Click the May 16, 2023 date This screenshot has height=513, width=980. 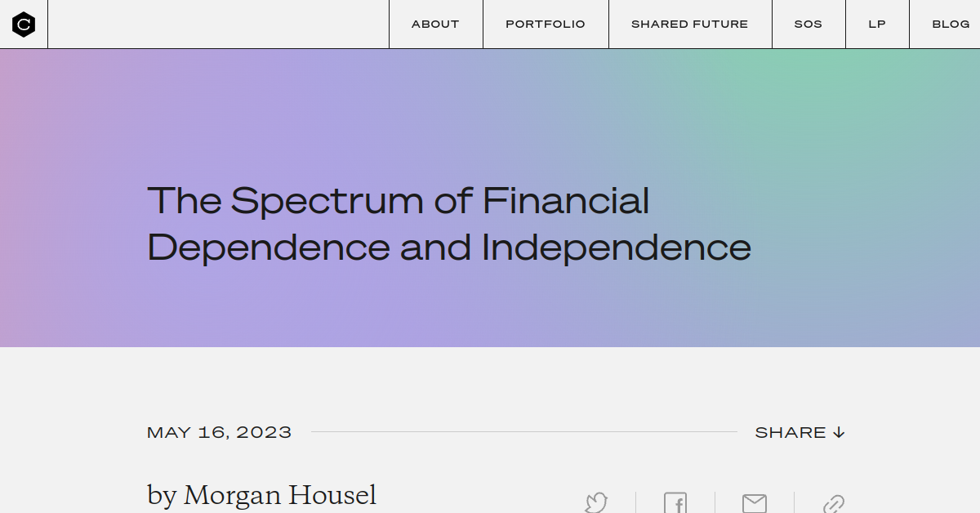coord(219,433)
